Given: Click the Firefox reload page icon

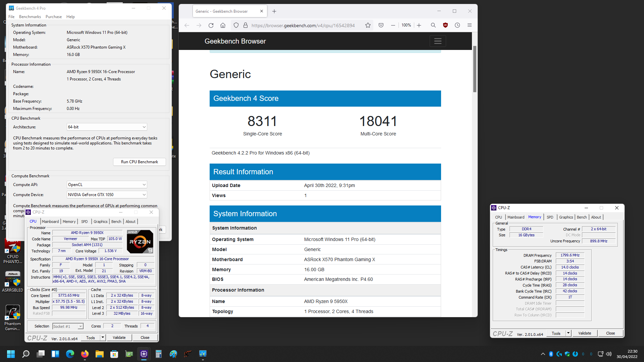Looking at the screenshot, I should [x=211, y=25].
